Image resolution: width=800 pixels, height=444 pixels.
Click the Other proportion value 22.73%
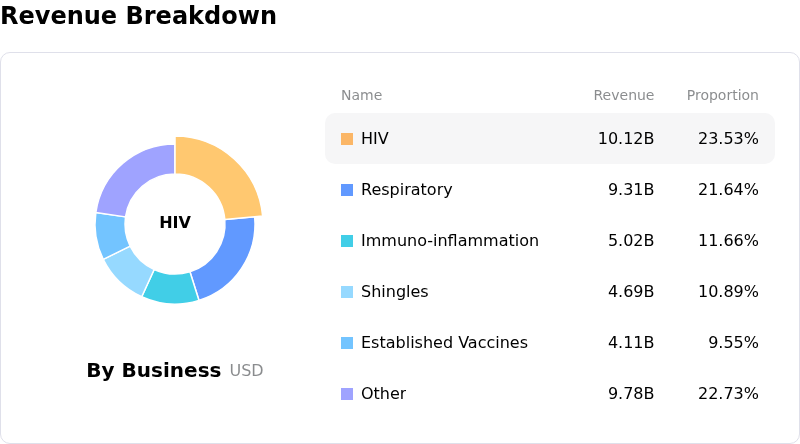pyautogui.click(x=728, y=394)
